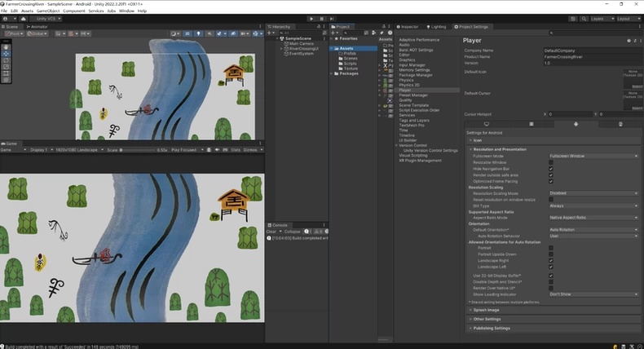Toggle the 2D view button in the Scene toolbar

187,33
